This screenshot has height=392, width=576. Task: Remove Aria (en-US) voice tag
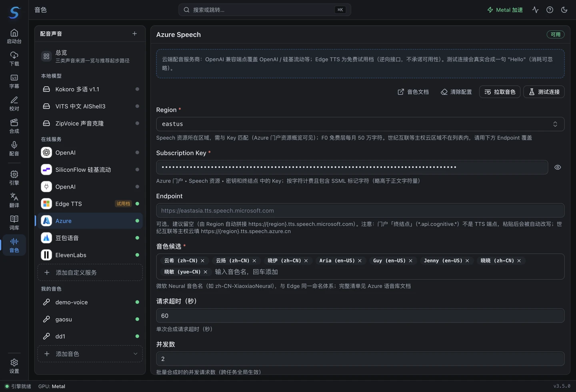click(360, 261)
